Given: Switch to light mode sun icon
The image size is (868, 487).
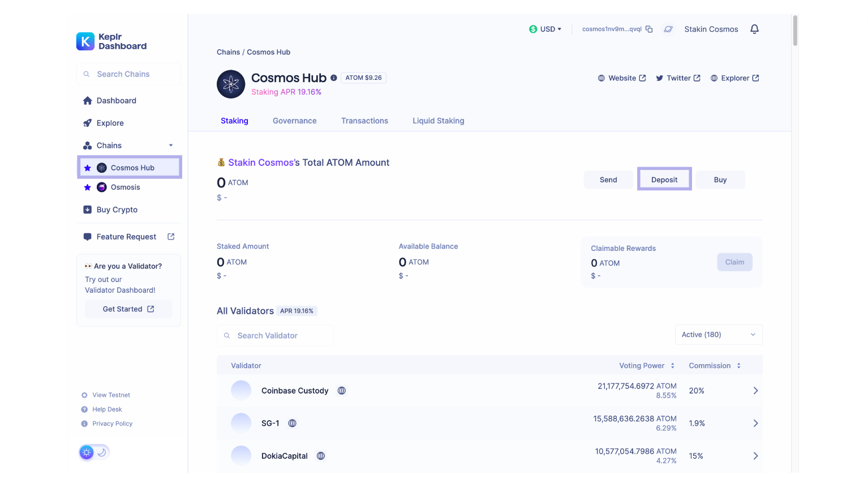Looking at the screenshot, I should pyautogui.click(x=87, y=452).
